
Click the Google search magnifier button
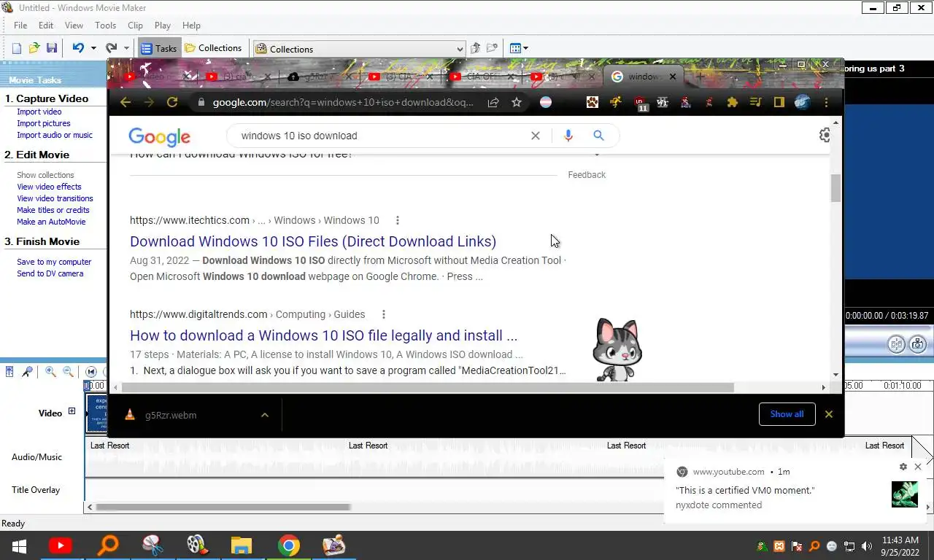(x=598, y=136)
